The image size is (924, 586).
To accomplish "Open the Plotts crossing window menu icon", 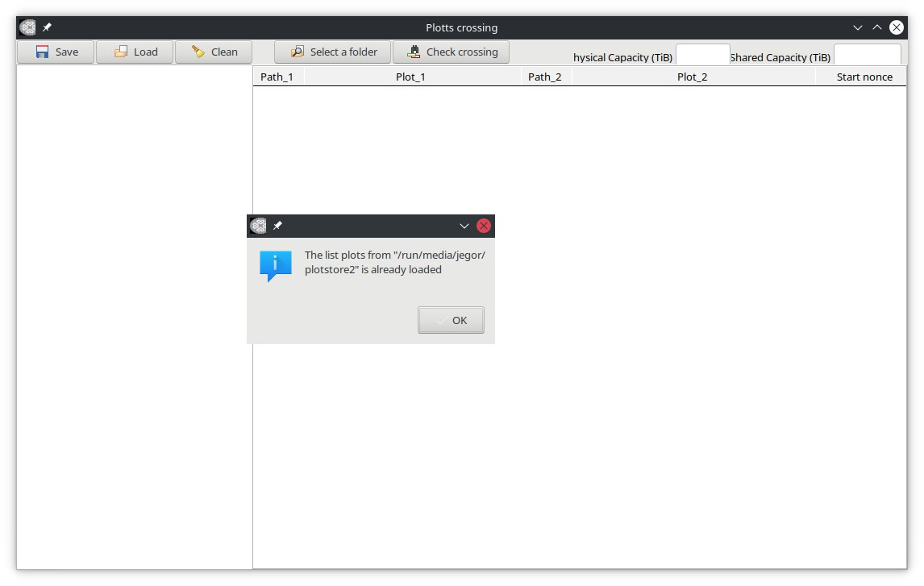I will [x=27, y=27].
